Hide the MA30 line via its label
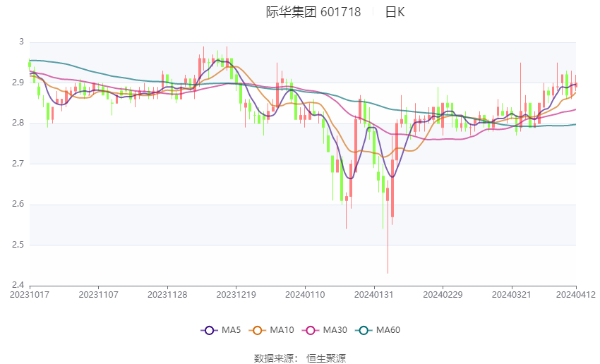This screenshot has height=364, width=600. tap(335, 330)
